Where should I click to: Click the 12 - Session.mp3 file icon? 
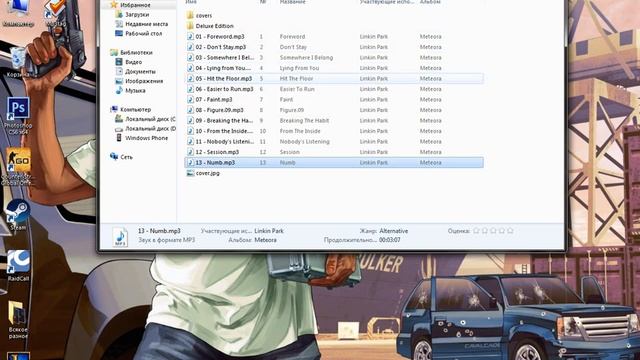pyautogui.click(x=190, y=152)
